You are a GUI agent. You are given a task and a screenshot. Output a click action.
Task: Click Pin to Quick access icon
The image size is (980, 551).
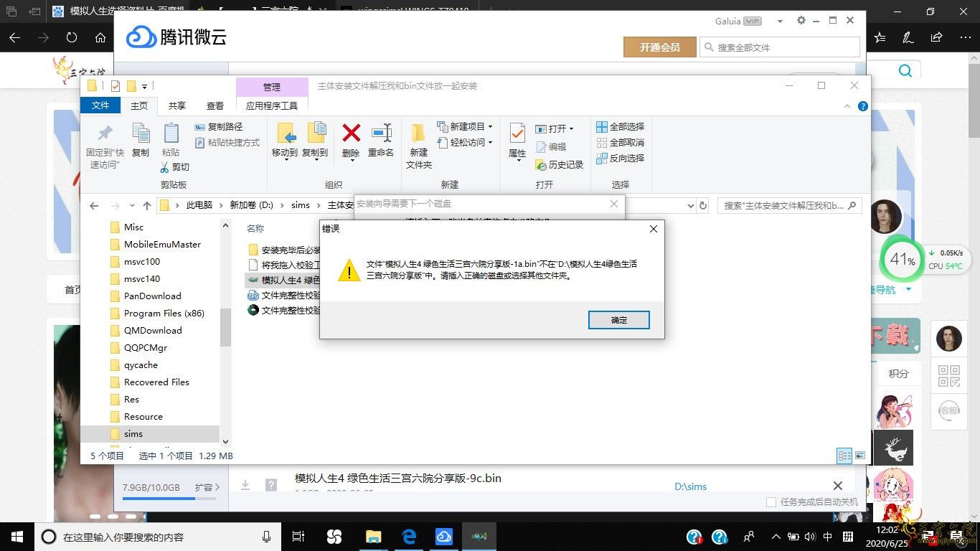pyautogui.click(x=105, y=133)
